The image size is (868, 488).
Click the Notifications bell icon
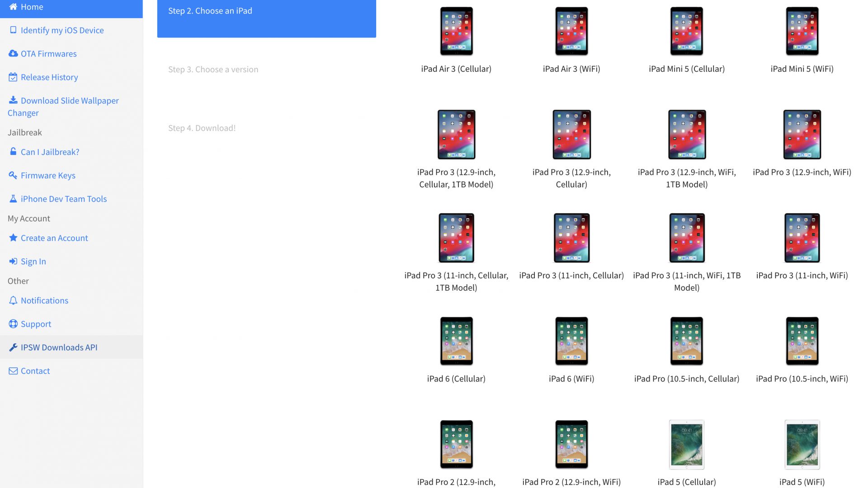click(x=13, y=300)
